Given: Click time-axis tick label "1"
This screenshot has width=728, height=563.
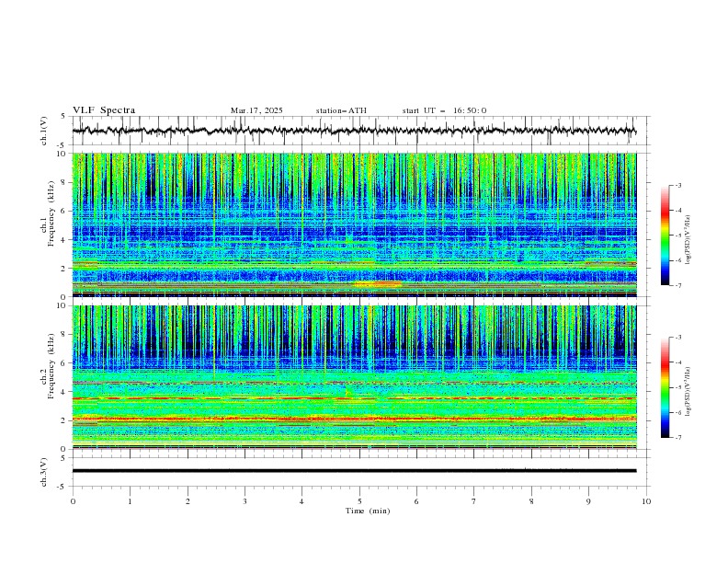Looking at the screenshot, I should click(130, 501).
